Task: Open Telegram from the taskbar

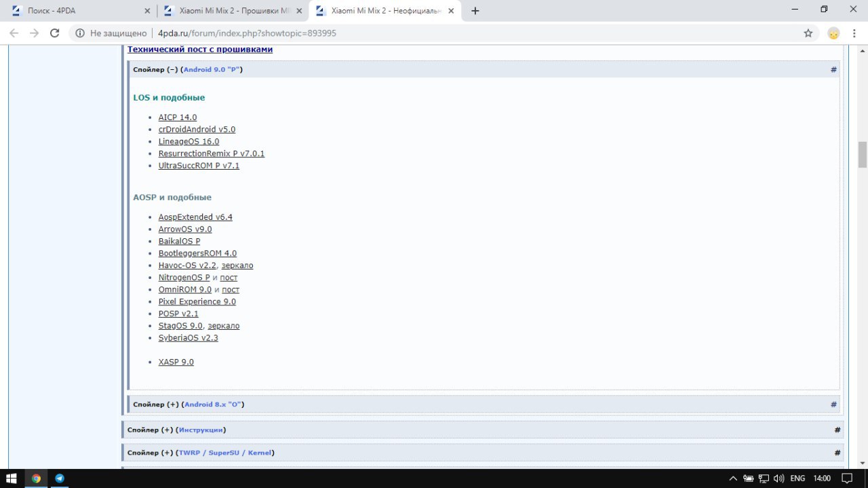Action: coord(60,478)
